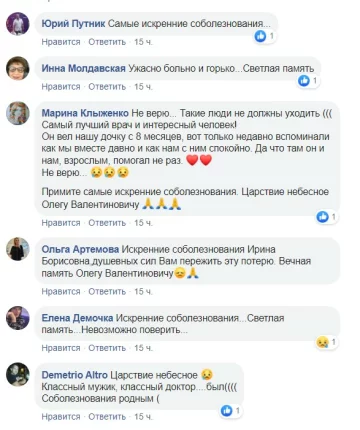Open Юрий Путник's profile avatar

pyautogui.click(x=18, y=24)
